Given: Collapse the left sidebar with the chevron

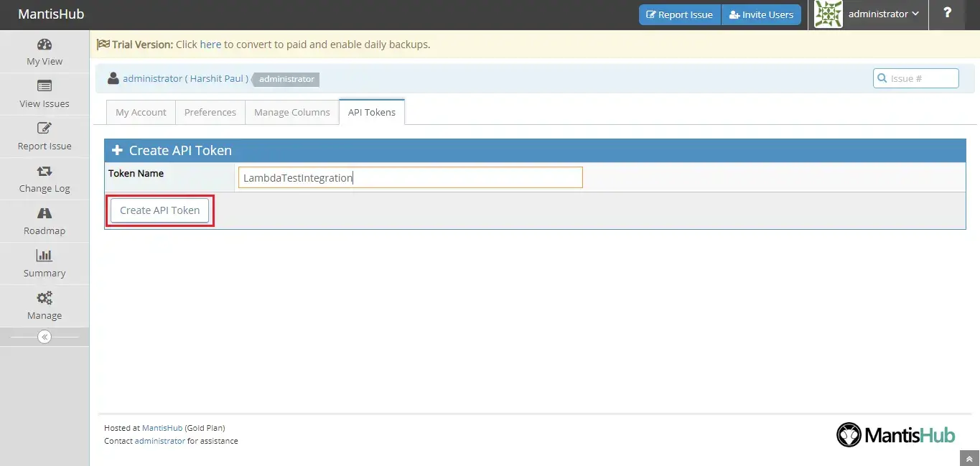Looking at the screenshot, I should tap(44, 336).
